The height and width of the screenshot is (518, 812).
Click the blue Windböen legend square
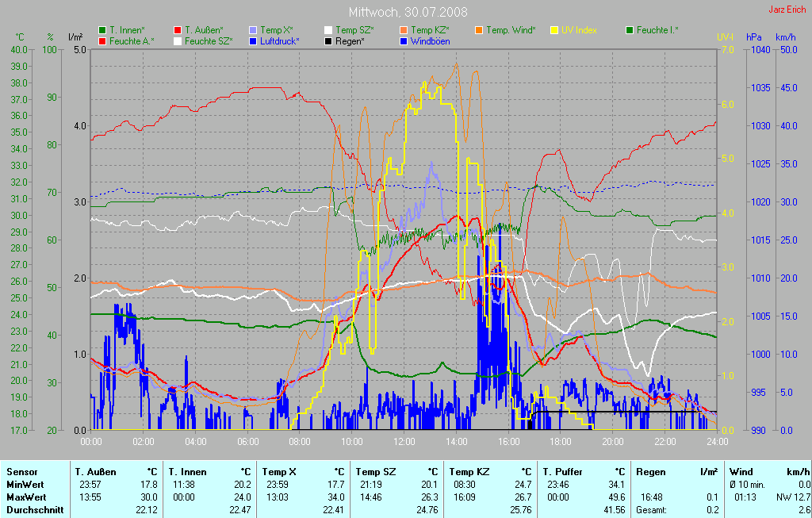pyautogui.click(x=404, y=40)
